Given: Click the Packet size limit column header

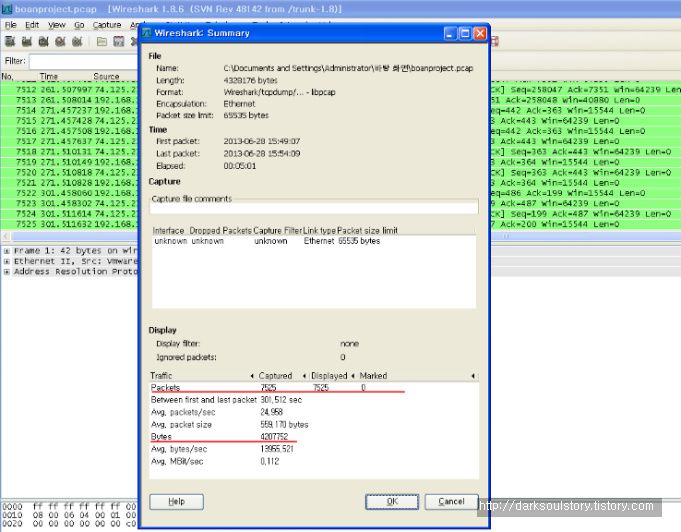Looking at the screenshot, I should click(367, 231).
